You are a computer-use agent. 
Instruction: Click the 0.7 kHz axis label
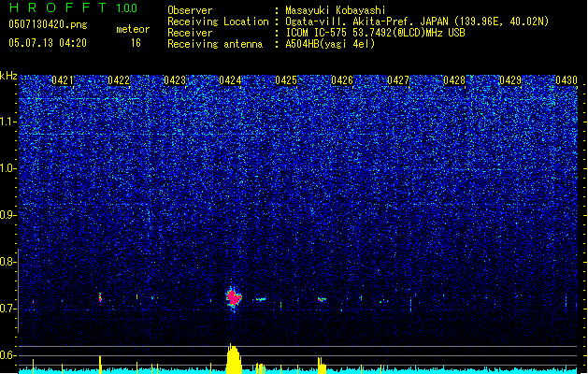pyautogui.click(x=8, y=309)
